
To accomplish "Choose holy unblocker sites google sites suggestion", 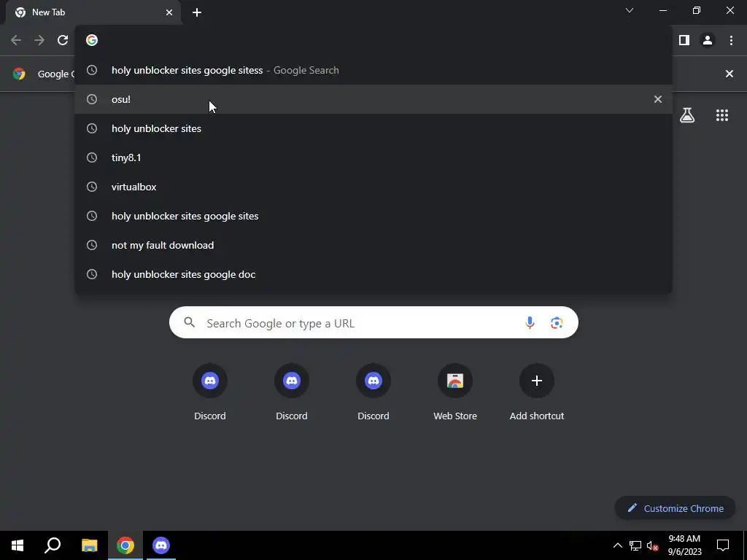I will pyautogui.click(x=373, y=216).
